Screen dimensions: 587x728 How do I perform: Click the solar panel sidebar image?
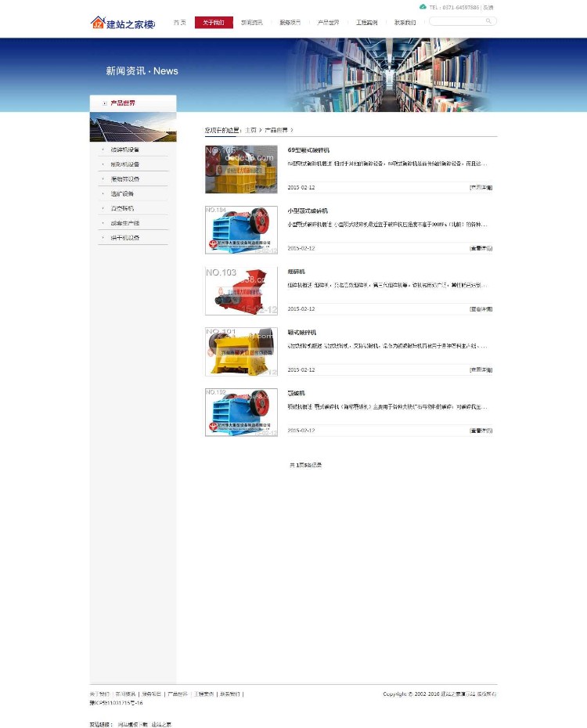(133, 127)
